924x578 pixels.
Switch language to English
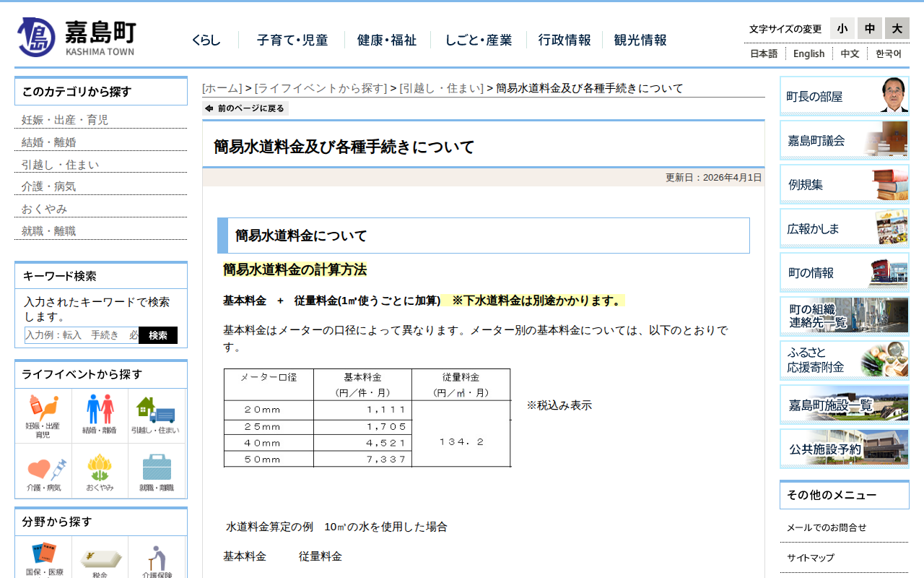808,53
